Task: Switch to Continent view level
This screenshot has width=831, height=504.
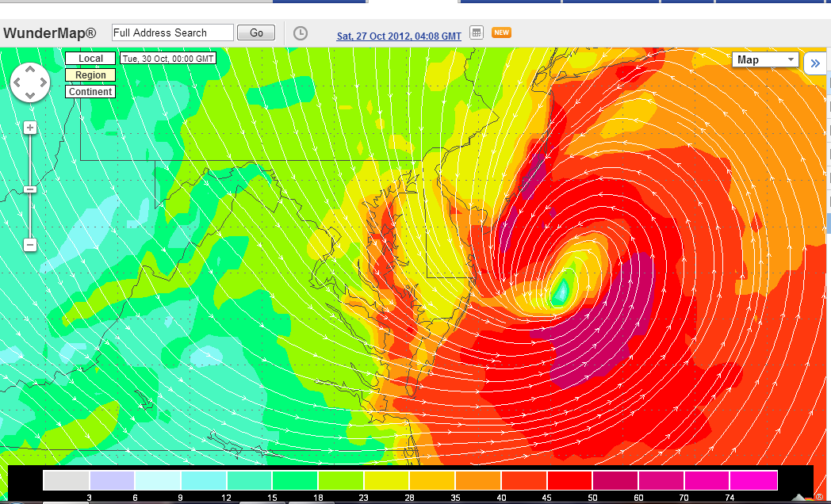Action: tap(90, 92)
